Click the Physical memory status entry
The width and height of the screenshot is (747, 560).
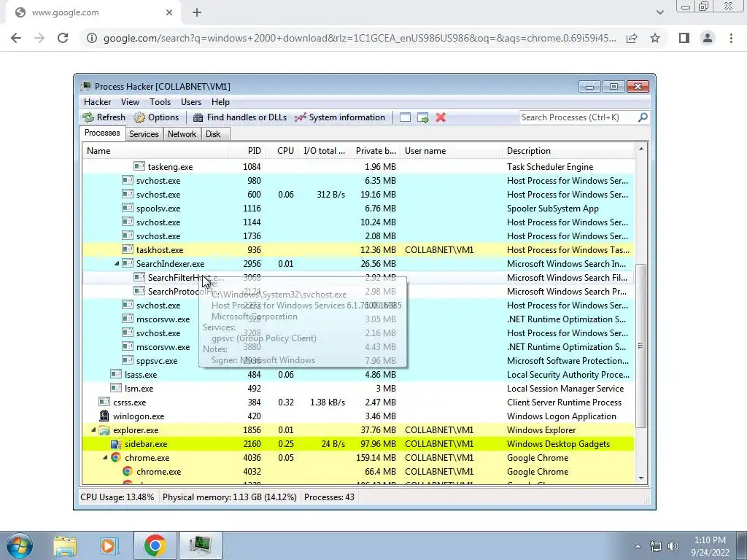click(x=230, y=497)
